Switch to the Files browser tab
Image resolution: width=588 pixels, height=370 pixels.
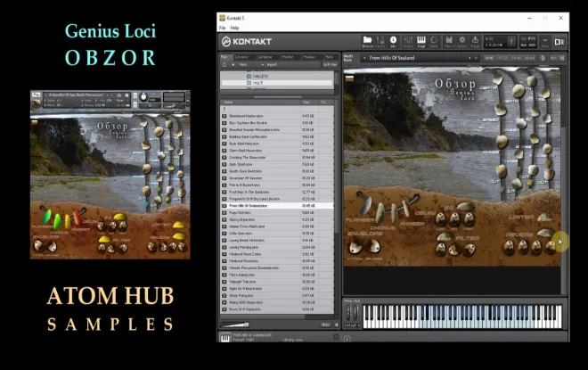pos(225,57)
